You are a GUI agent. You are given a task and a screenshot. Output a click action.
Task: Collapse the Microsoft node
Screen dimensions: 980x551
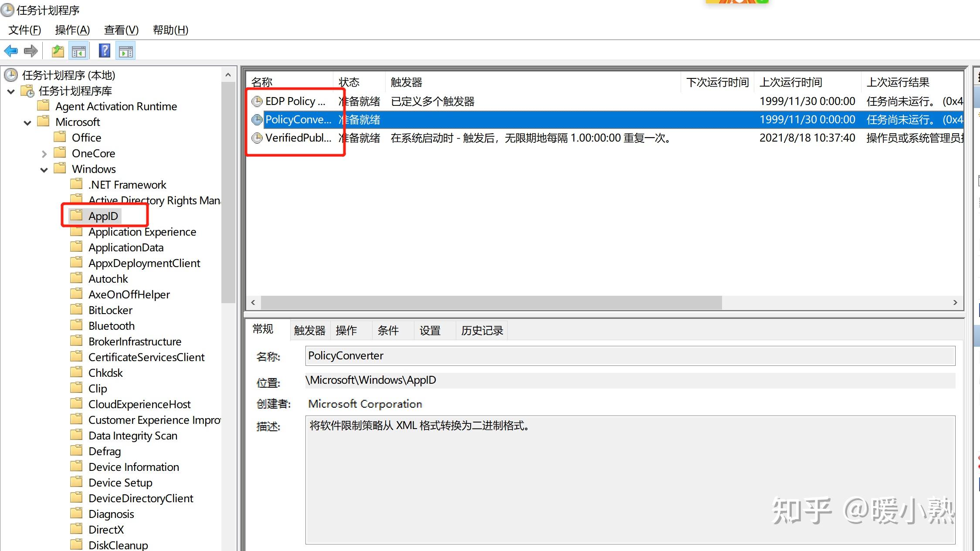(x=27, y=122)
